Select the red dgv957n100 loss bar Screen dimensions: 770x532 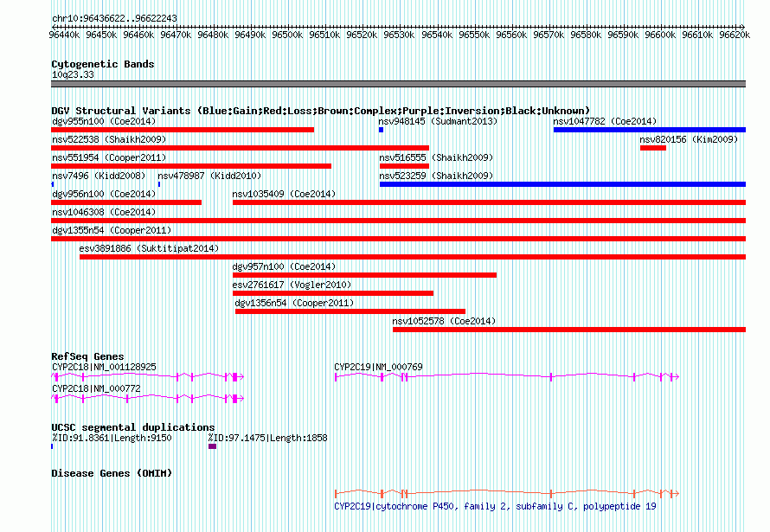click(x=364, y=275)
